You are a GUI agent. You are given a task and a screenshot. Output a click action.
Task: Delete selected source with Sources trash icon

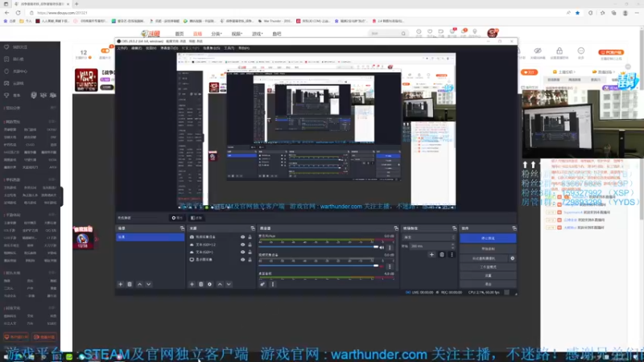(200, 284)
